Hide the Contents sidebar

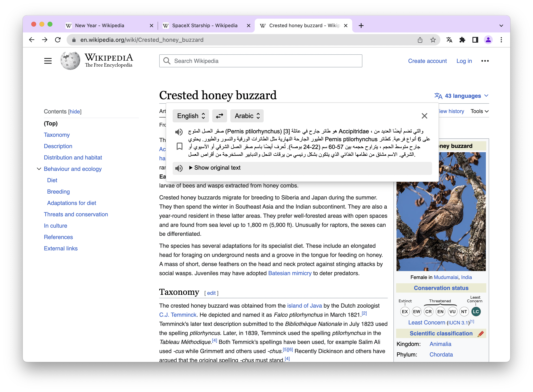[x=75, y=112]
